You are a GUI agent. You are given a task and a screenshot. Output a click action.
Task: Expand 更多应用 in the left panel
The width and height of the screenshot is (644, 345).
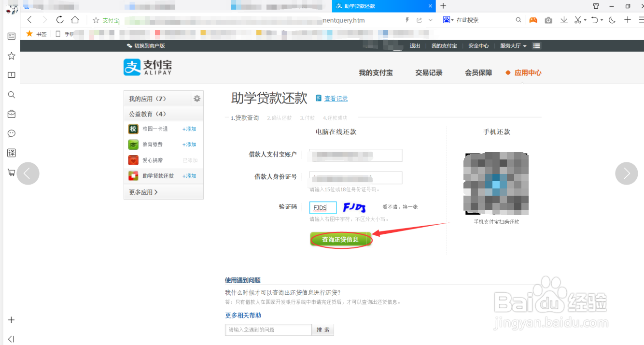point(143,192)
